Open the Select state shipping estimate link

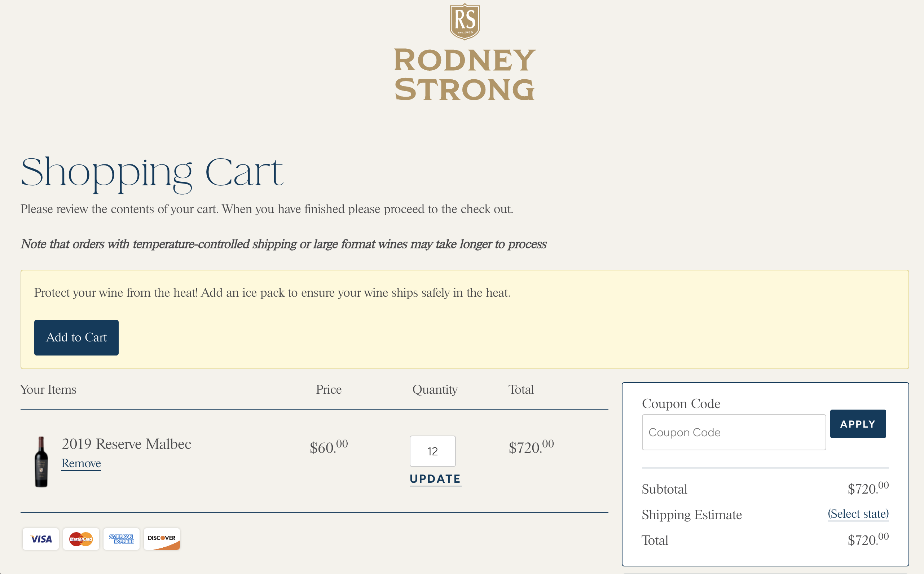(x=858, y=514)
